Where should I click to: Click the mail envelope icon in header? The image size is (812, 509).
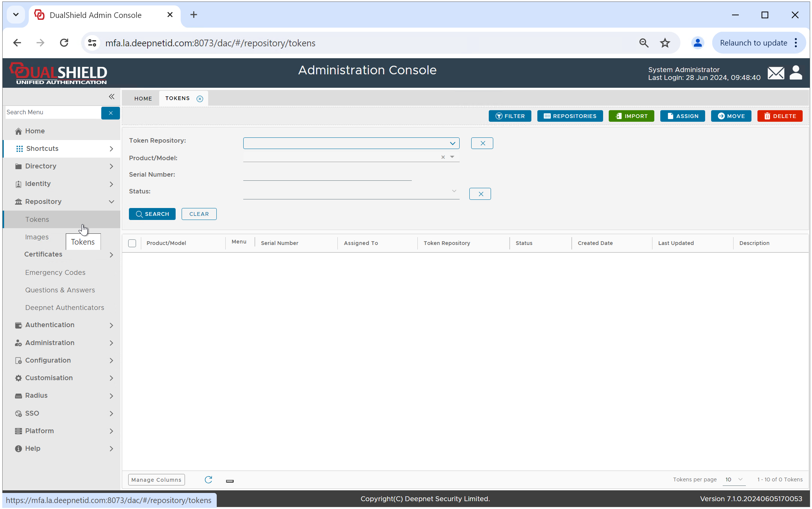[x=776, y=73]
